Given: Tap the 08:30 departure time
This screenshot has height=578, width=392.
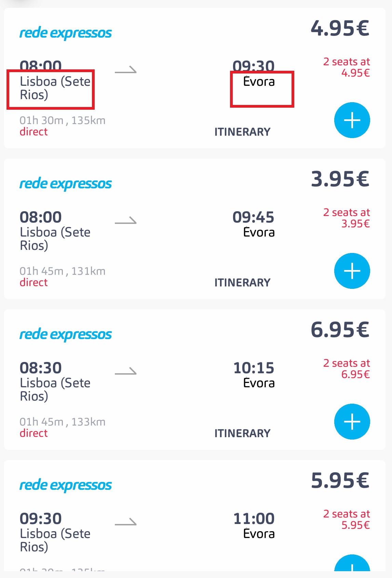Looking at the screenshot, I should 41,368.
